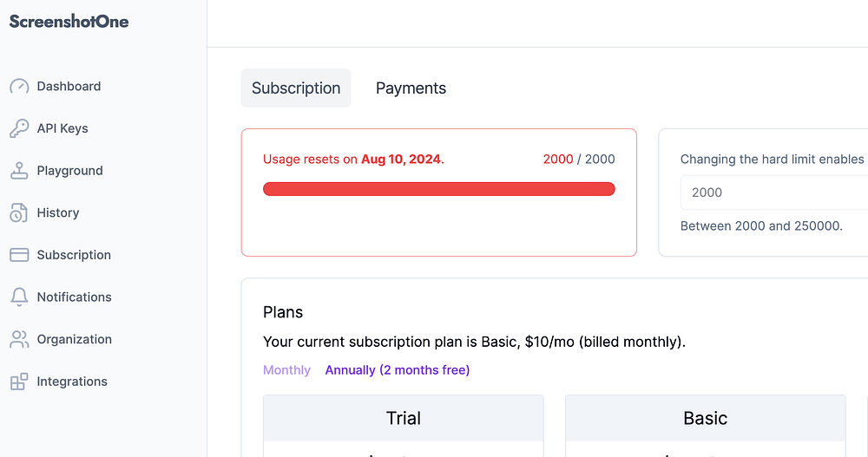Click the red usage progress bar
The image size is (868, 457).
tap(438, 189)
